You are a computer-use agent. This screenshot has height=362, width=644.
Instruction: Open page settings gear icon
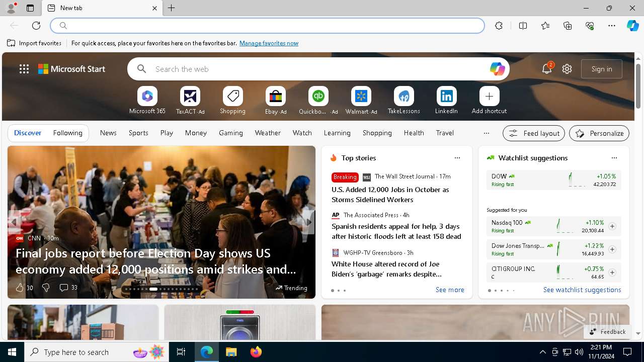click(567, 69)
